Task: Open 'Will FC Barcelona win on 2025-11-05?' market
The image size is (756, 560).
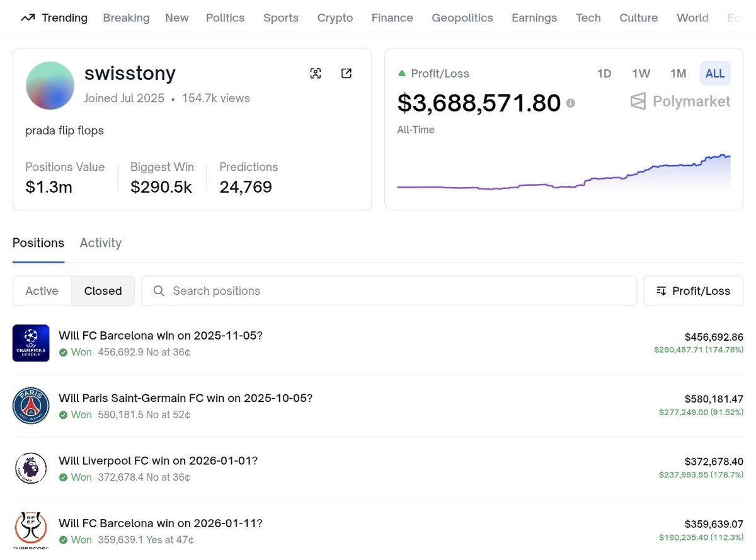Action: point(161,335)
